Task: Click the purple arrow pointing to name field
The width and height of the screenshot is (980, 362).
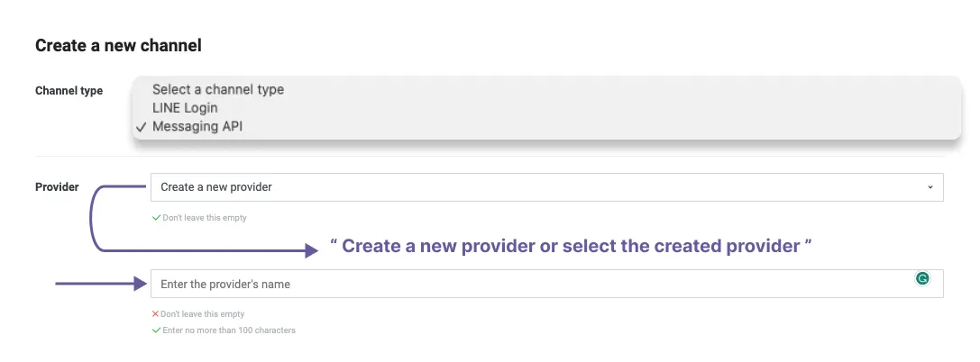Action: click(101, 284)
